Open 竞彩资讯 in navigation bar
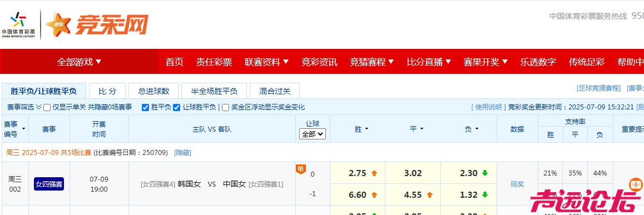This screenshot has width=644, height=215. click(x=319, y=62)
